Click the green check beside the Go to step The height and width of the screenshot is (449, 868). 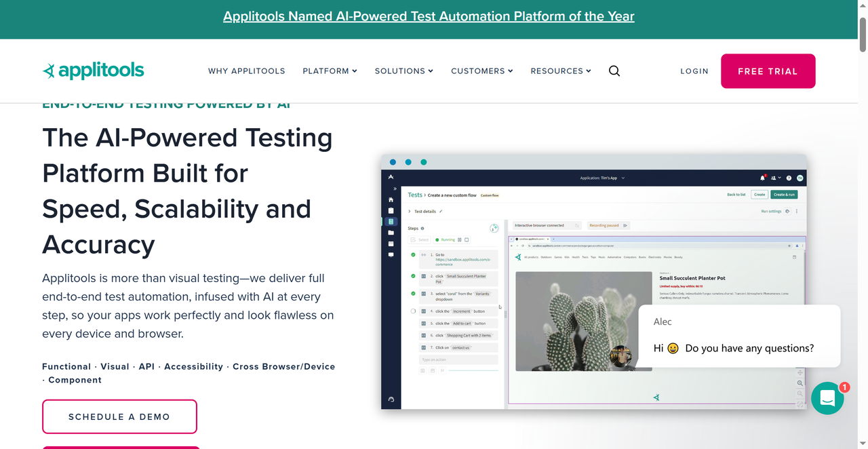pos(413,255)
